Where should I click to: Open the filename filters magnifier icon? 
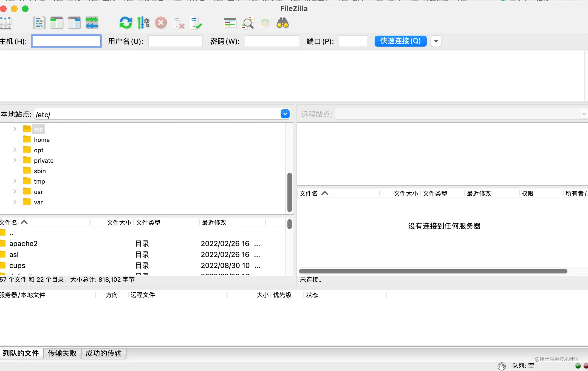tap(248, 23)
